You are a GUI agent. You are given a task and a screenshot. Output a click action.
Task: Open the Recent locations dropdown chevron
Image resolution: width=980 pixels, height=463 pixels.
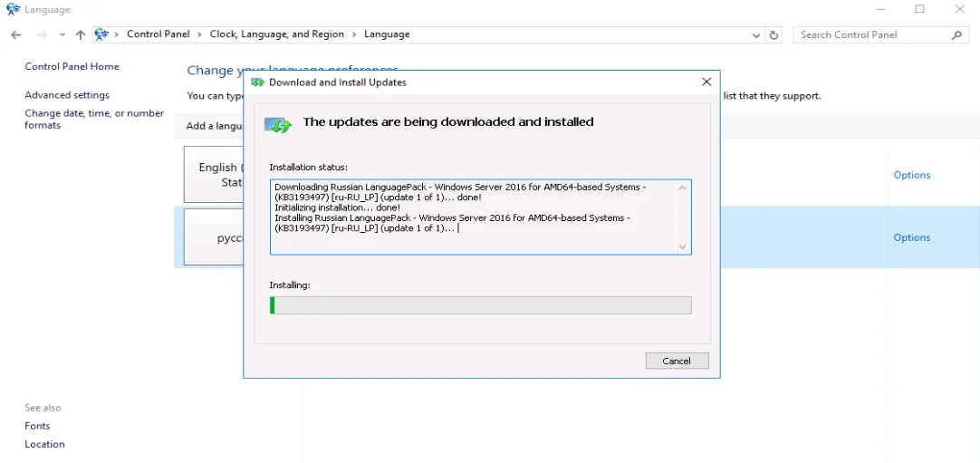(62, 34)
